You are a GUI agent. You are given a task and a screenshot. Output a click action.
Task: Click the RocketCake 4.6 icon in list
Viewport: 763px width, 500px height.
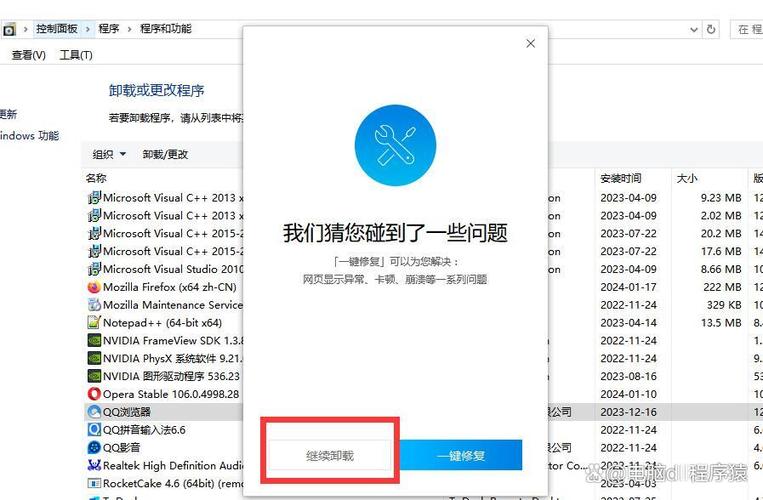[94, 483]
